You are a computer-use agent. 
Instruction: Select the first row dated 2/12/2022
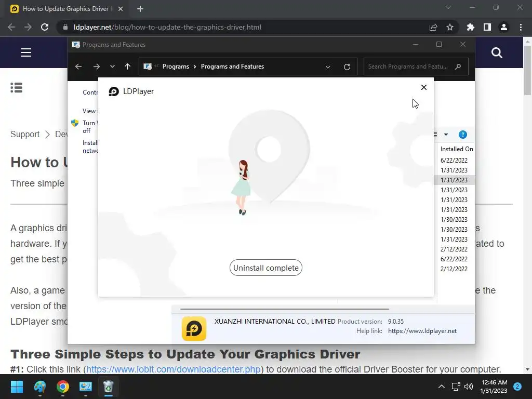point(454,249)
